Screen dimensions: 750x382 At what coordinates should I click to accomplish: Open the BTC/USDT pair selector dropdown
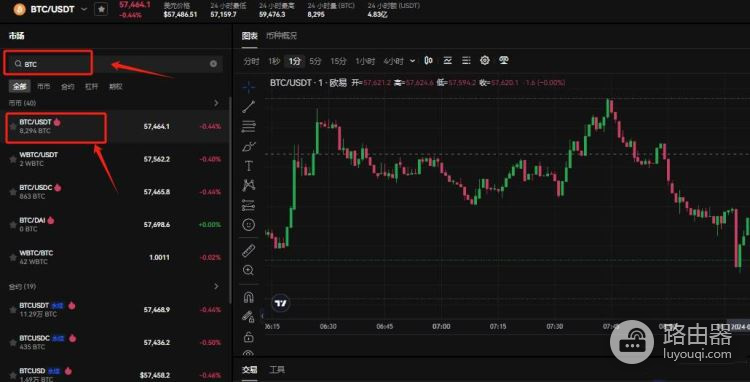tap(84, 9)
